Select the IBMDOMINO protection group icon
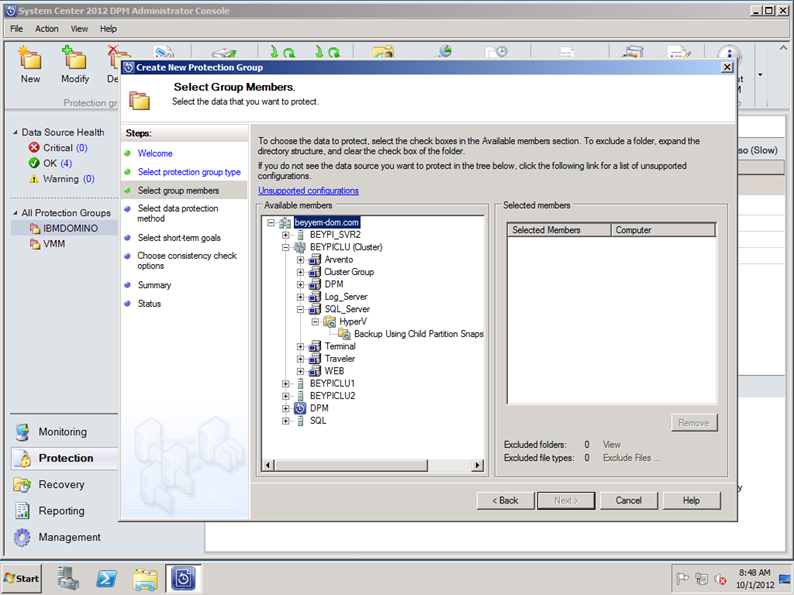 coord(35,228)
